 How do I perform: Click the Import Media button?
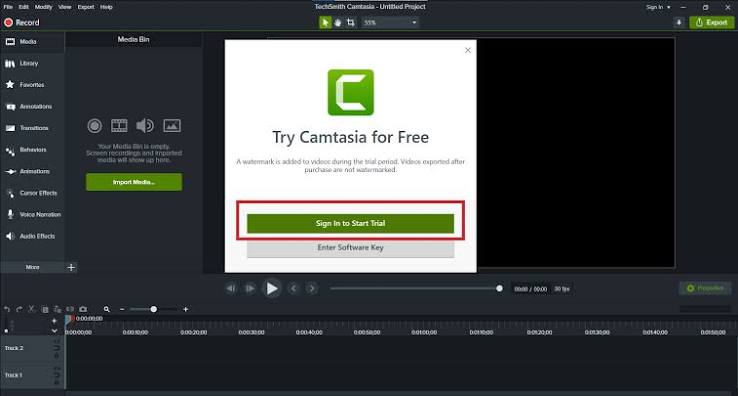[x=134, y=182]
